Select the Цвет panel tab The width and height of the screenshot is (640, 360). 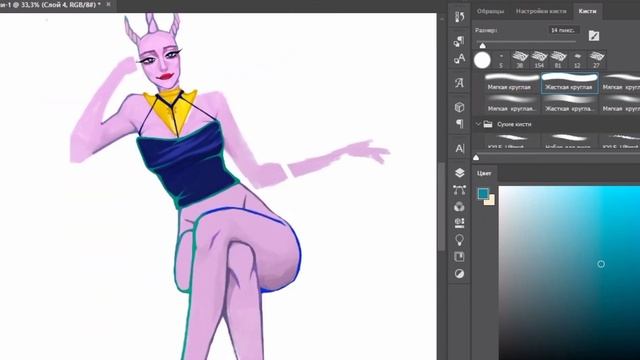(484, 173)
